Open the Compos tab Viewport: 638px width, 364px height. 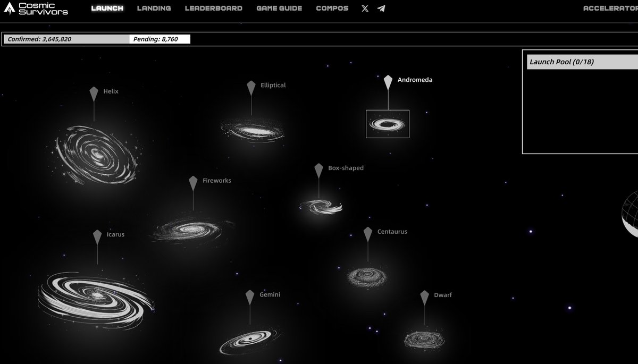click(x=332, y=9)
